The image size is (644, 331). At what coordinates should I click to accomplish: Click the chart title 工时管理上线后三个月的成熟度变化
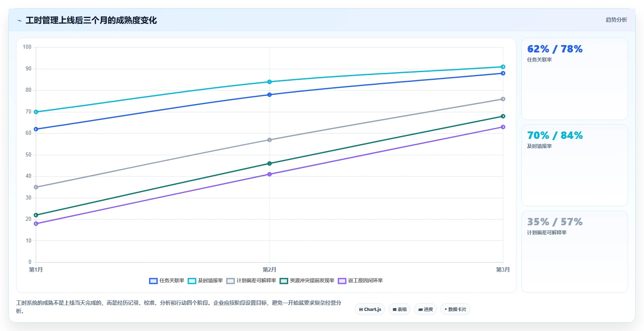[x=91, y=20]
